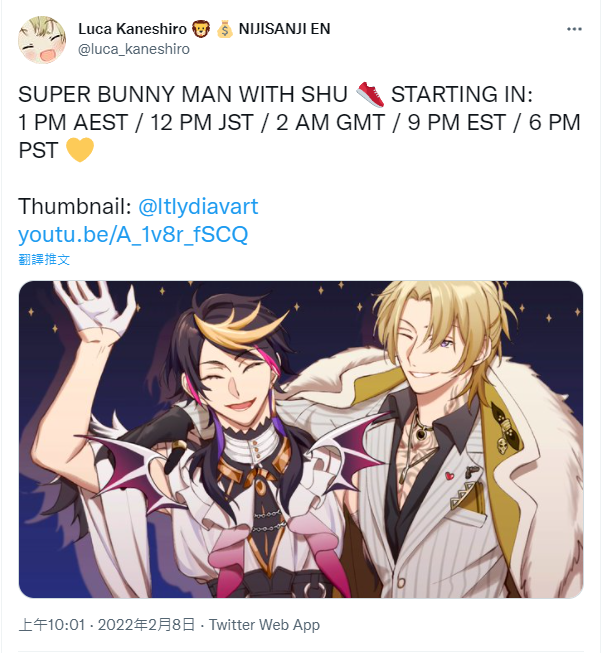Click the @luca_kaneshiro handle
Screen dimensions: 603x653
tap(134, 49)
